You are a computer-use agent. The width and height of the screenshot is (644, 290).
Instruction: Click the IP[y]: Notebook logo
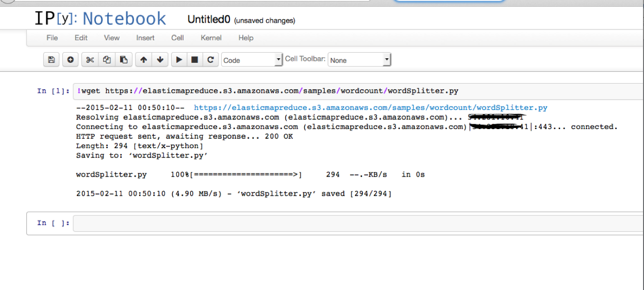pyautogui.click(x=100, y=19)
